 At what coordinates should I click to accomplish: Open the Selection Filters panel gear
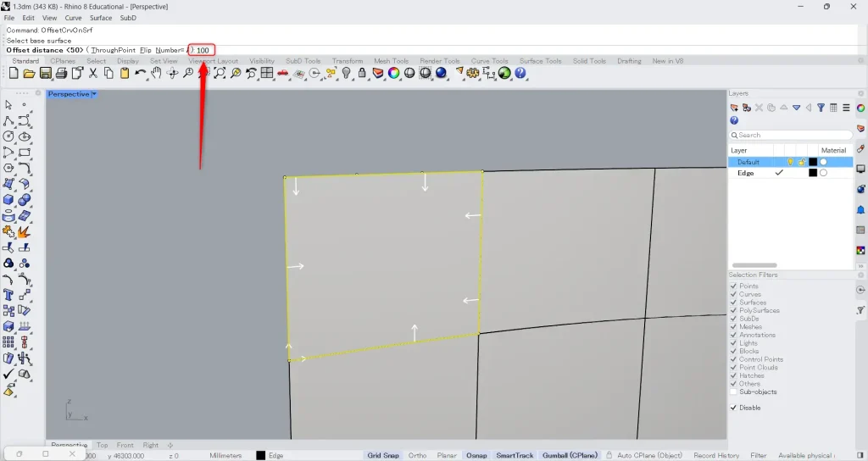(861, 275)
